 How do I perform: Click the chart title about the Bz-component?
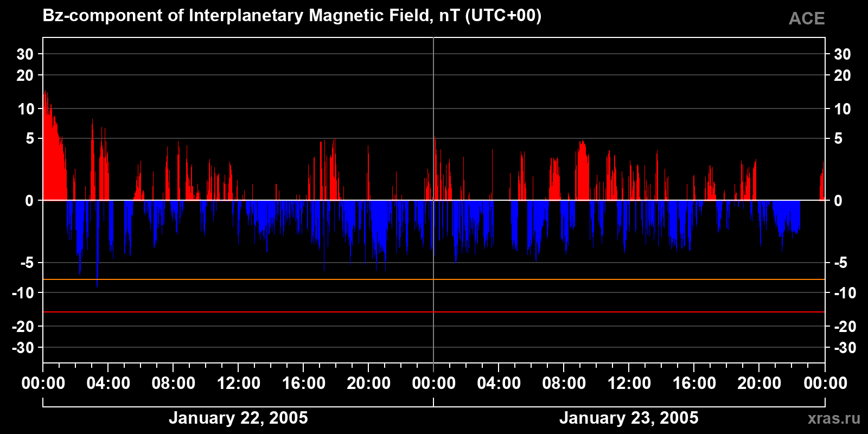coord(292,16)
